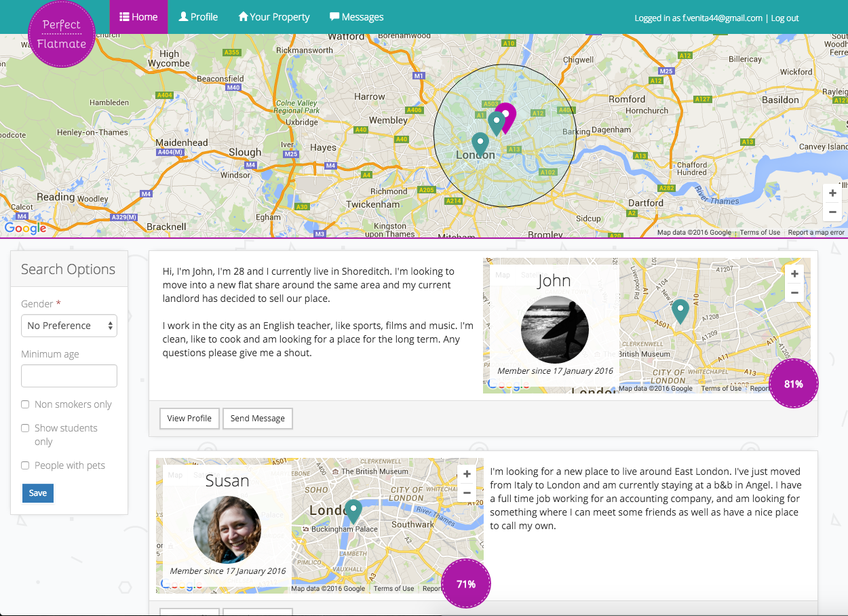Open Your Property page

274,17
